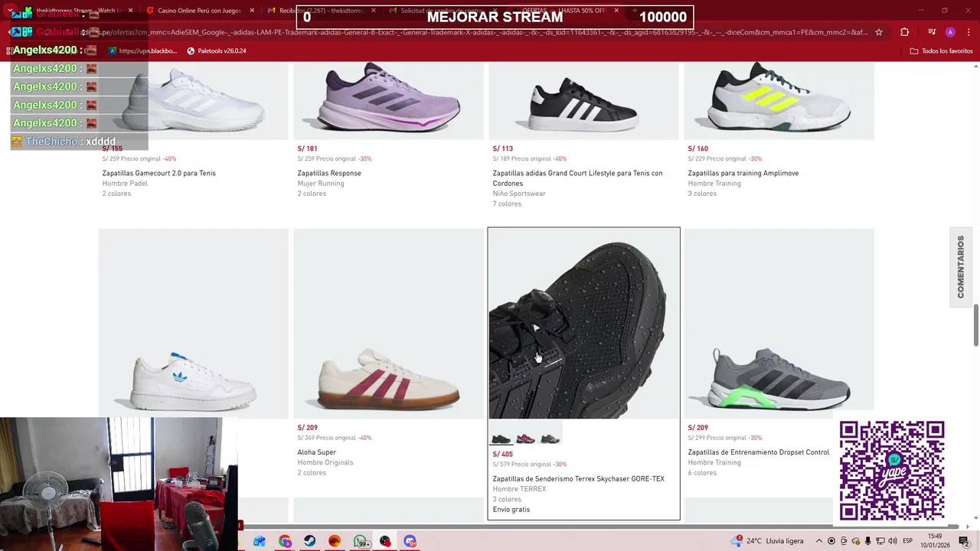This screenshot has width=980, height=551.
Task: Open Zapatillas para training Amplimove title
Action: click(x=743, y=173)
